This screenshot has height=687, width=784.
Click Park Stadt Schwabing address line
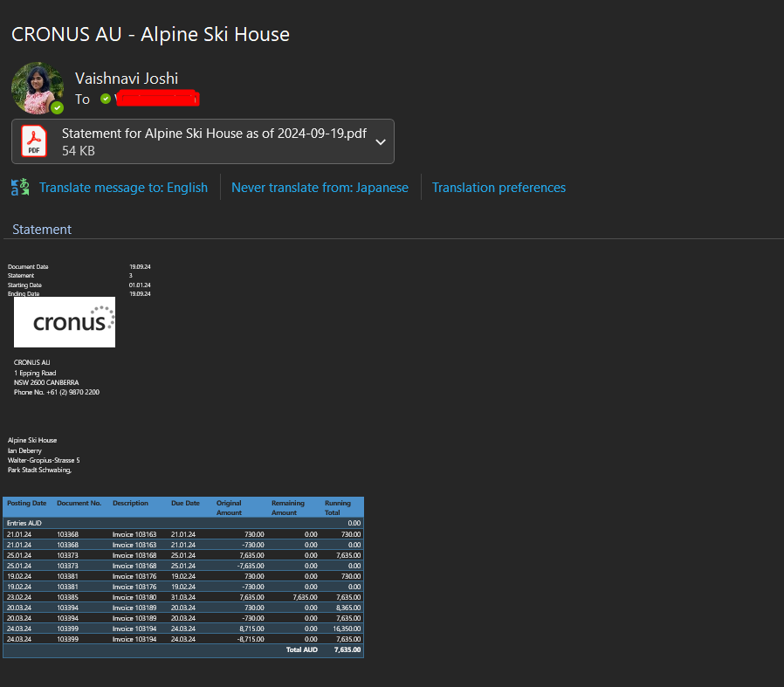point(39,470)
